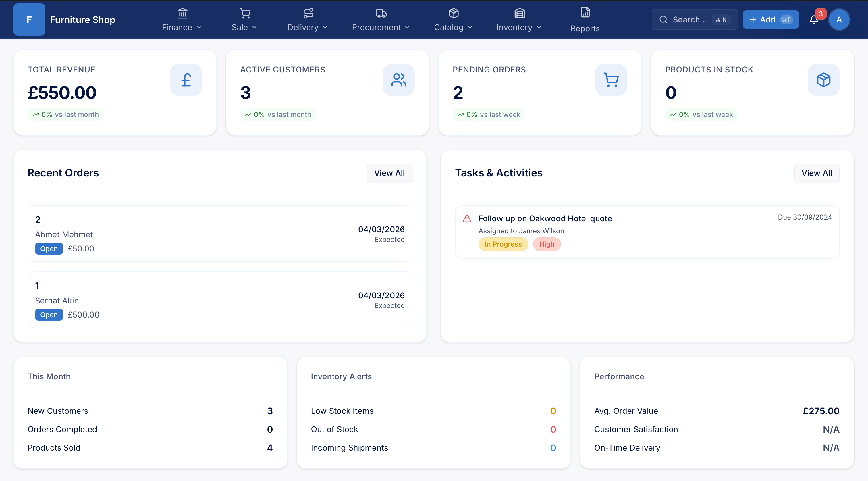Expand the Finance dropdown menu
The width and height of the screenshot is (868, 481).
tap(182, 20)
